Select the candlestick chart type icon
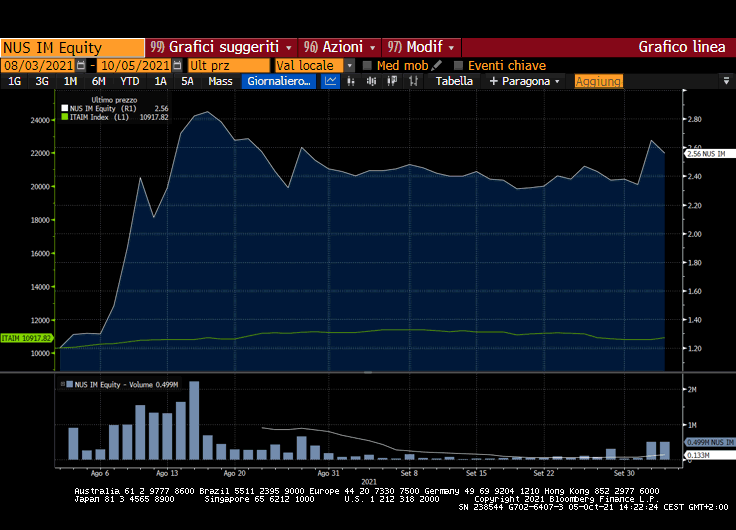 [370, 81]
